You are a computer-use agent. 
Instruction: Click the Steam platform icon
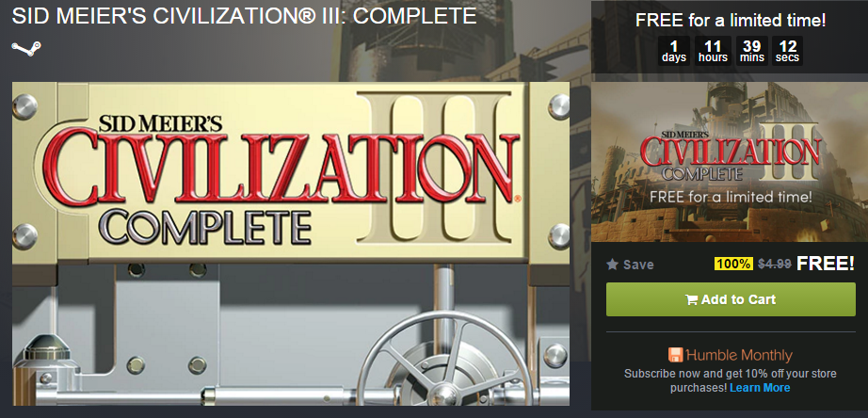click(26, 49)
